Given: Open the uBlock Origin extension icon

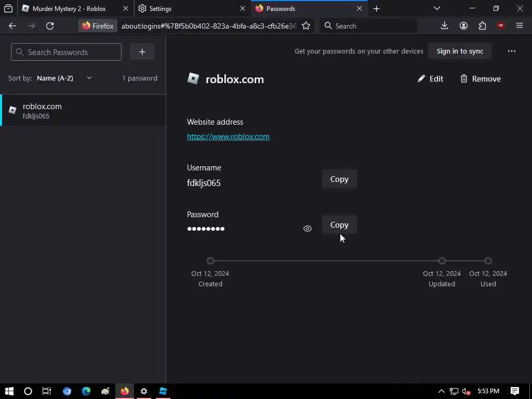Looking at the screenshot, I should [501, 26].
